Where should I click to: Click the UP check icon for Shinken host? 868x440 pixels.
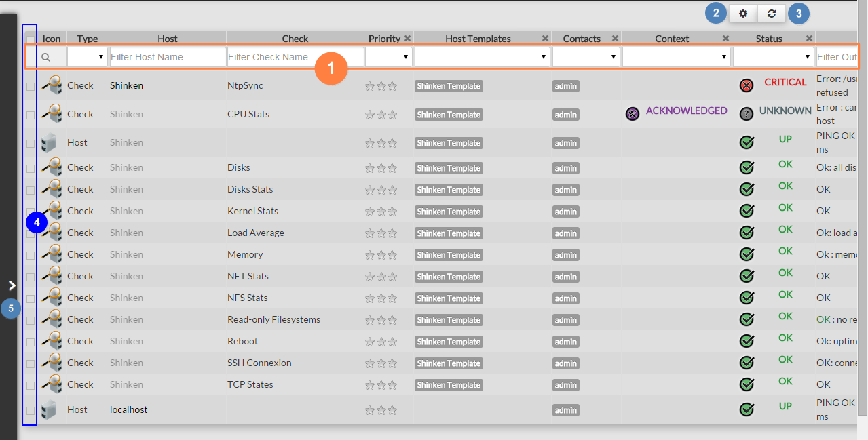[747, 142]
